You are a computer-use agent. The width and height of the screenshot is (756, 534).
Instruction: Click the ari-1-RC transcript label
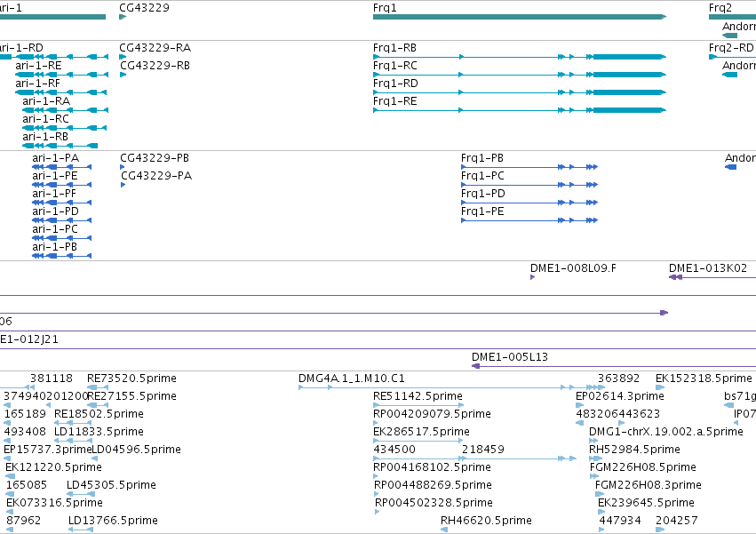point(46,119)
